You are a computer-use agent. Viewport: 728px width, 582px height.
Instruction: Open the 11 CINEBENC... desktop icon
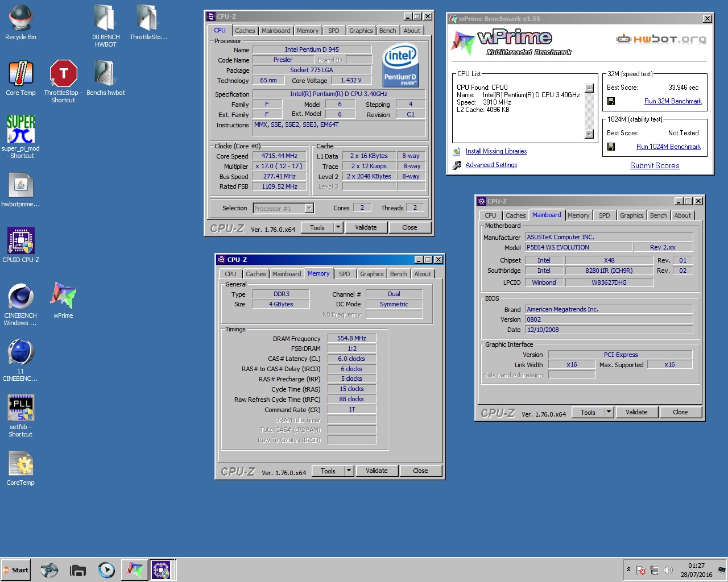click(x=20, y=352)
